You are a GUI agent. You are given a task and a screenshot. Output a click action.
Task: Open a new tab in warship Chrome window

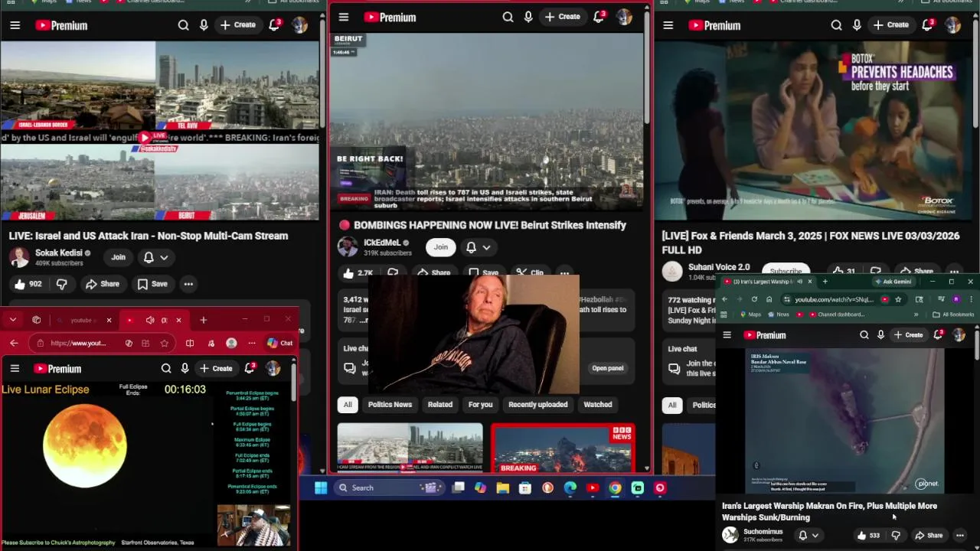pos(825,282)
